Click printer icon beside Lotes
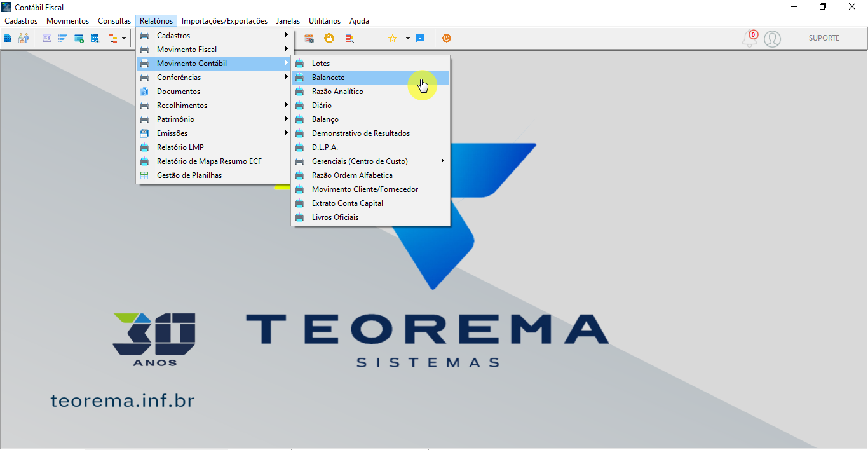 point(299,64)
